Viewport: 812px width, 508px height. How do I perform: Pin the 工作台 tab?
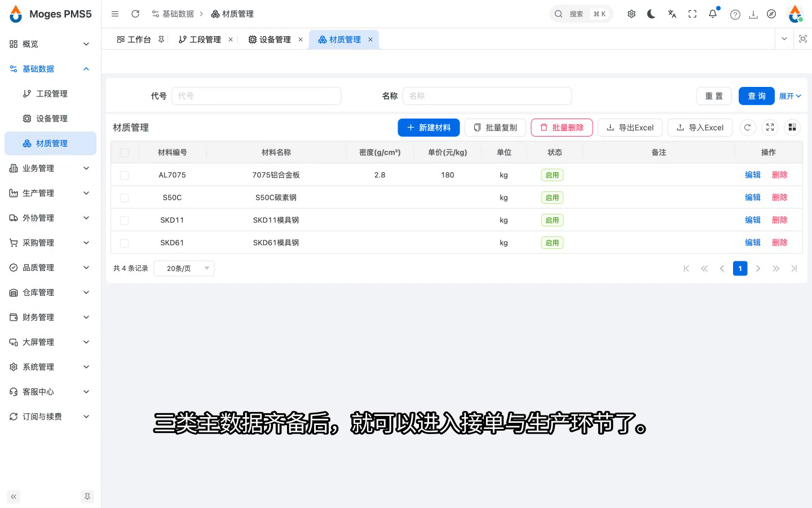[x=161, y=40]
